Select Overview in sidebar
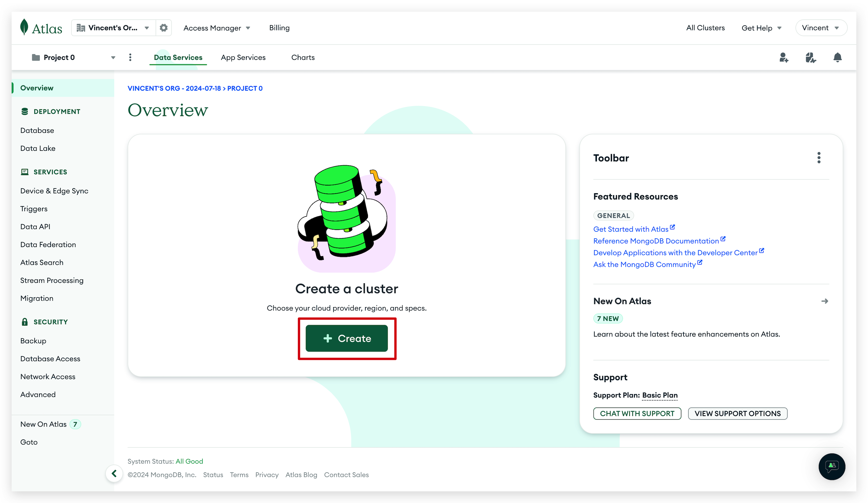Image resolution: width=868 pixels, height=503 pixels. tap(63, 88)
